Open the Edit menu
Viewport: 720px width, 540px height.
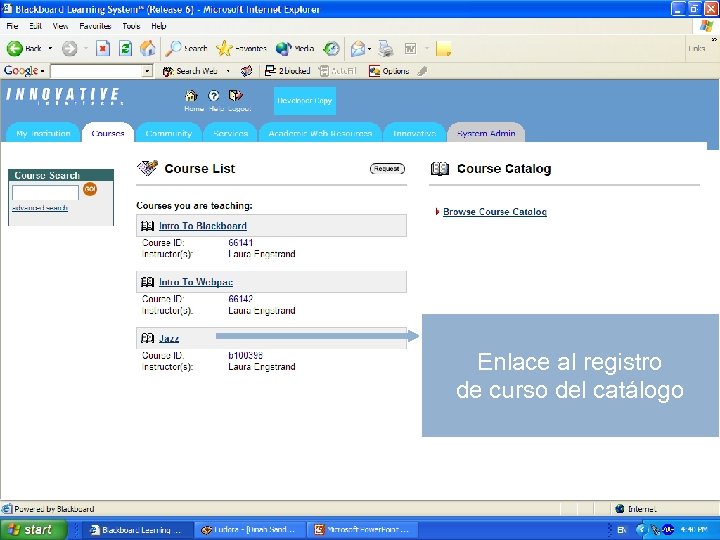tap(35, 26)
